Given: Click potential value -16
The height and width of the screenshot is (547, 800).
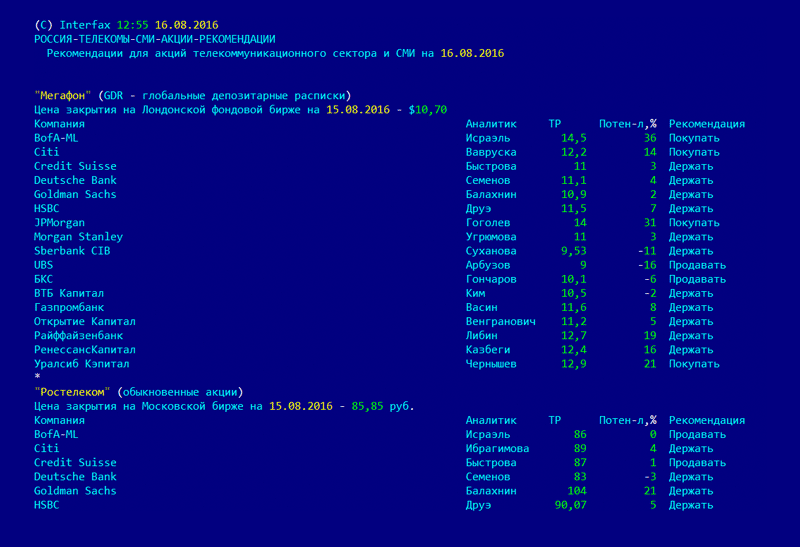Looking at the screenshot, I should click(647, 265).
